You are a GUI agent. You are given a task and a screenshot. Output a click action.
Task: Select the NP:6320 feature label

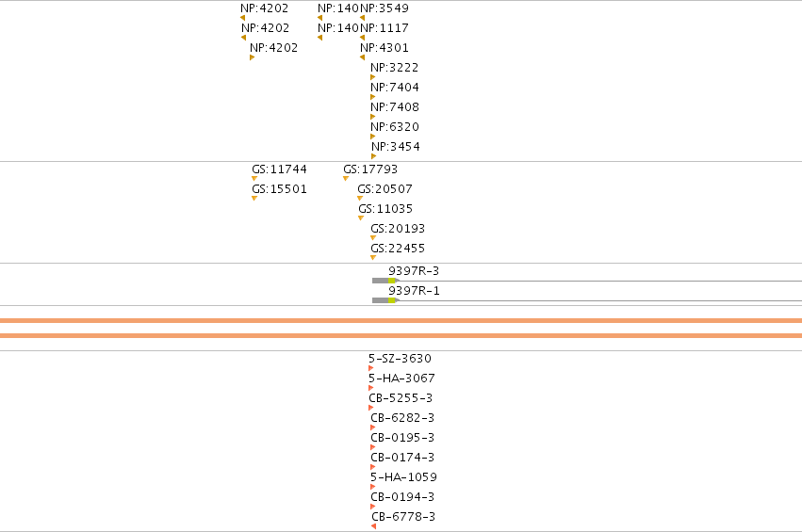tap(394, 127)
